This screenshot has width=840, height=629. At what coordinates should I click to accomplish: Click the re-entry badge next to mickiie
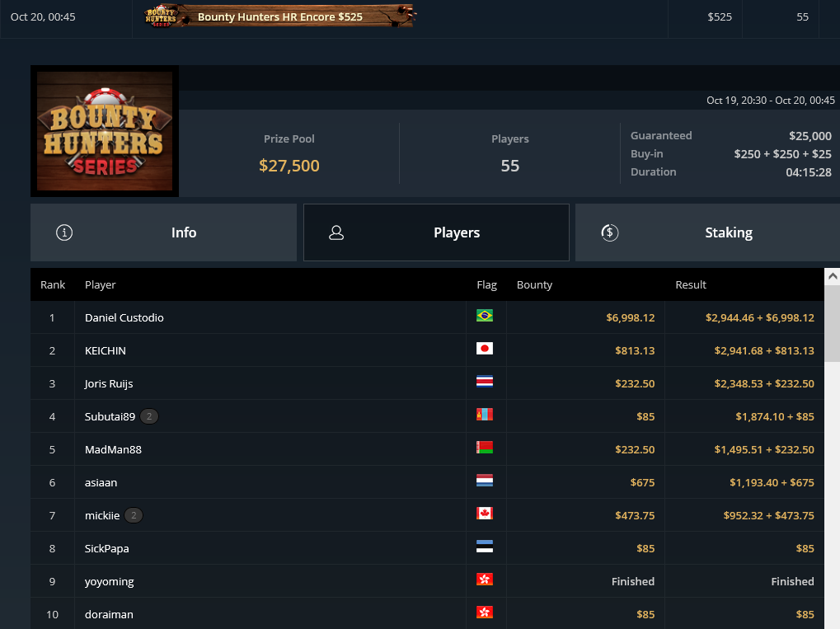134,515
